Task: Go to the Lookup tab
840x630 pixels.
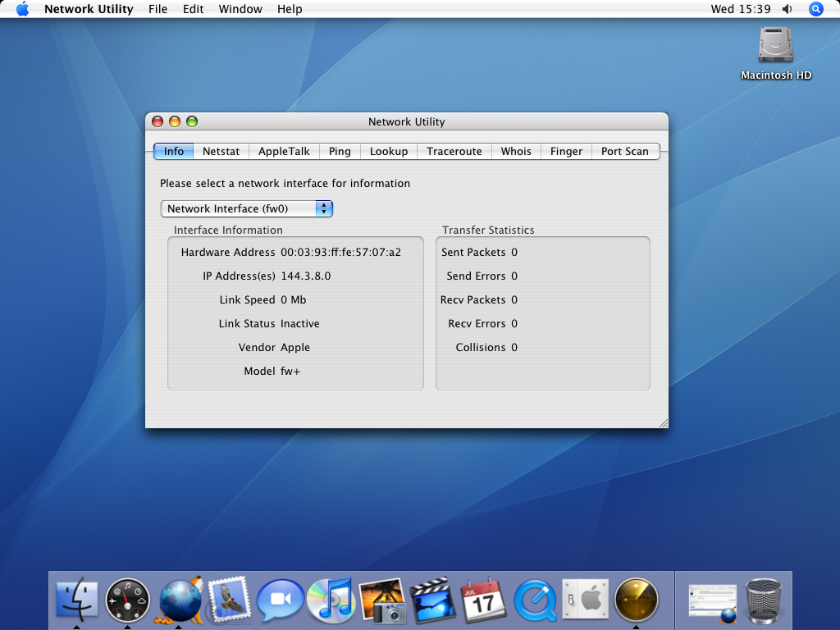Action: pyautogui.click(x=389, y=152)
